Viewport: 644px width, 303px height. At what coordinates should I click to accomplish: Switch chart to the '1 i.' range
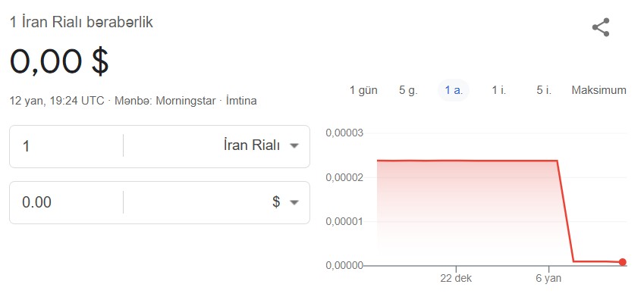(499, 90)
